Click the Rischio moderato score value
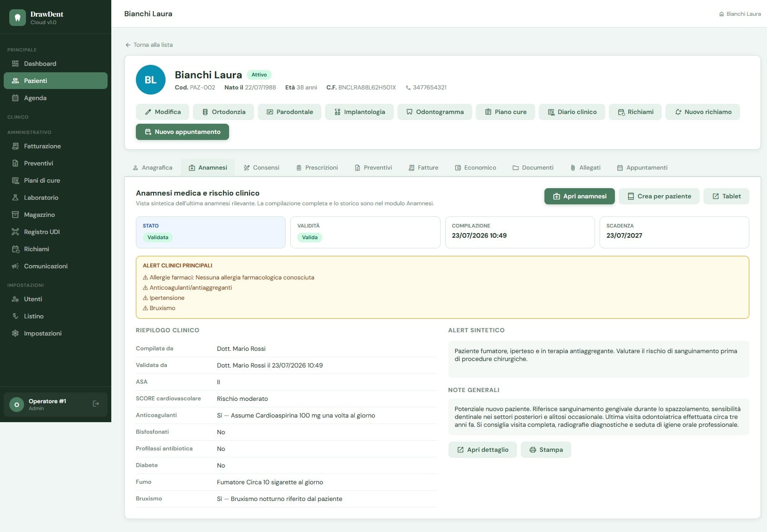Screen dimensions: 767x532 coord(243,399)
